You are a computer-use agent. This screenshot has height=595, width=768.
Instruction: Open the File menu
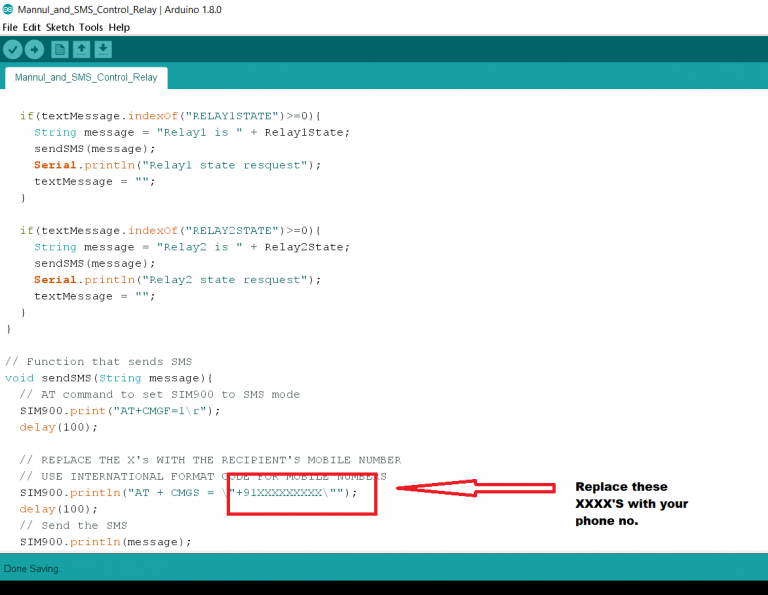pyautogui.click(x=10, y=27)
